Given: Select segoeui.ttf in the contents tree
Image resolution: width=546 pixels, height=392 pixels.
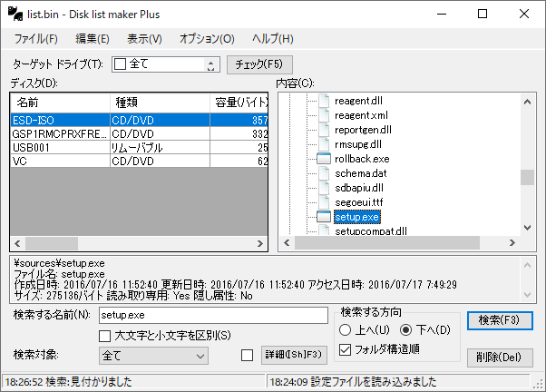Looking at the screenshot, I should [358, 202].
